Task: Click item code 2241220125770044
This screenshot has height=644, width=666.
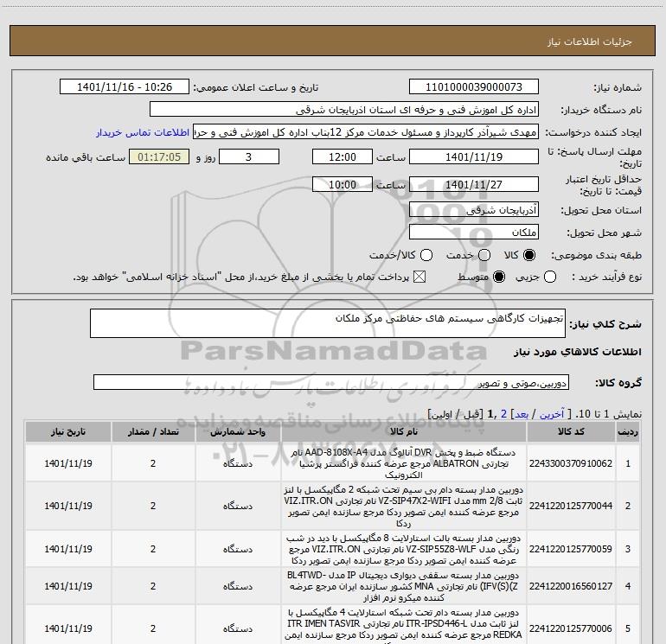Action: pos(571,506)
